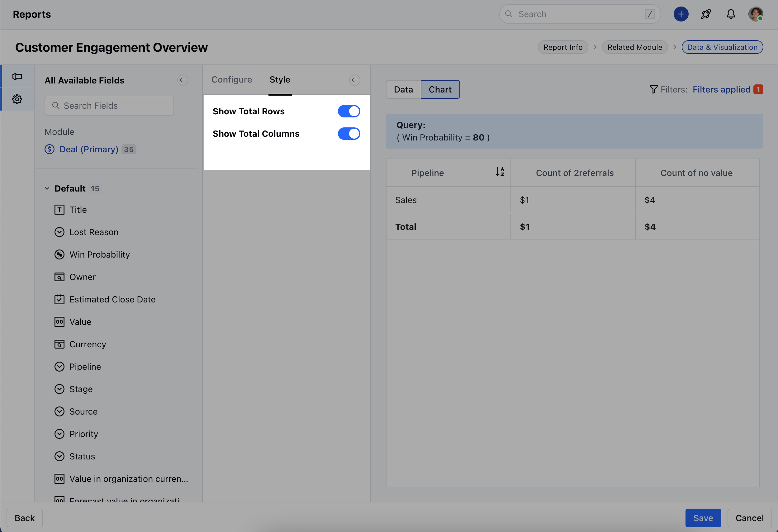Open the user profile avatar
The image size is (778, 532).
pos(756,14)
